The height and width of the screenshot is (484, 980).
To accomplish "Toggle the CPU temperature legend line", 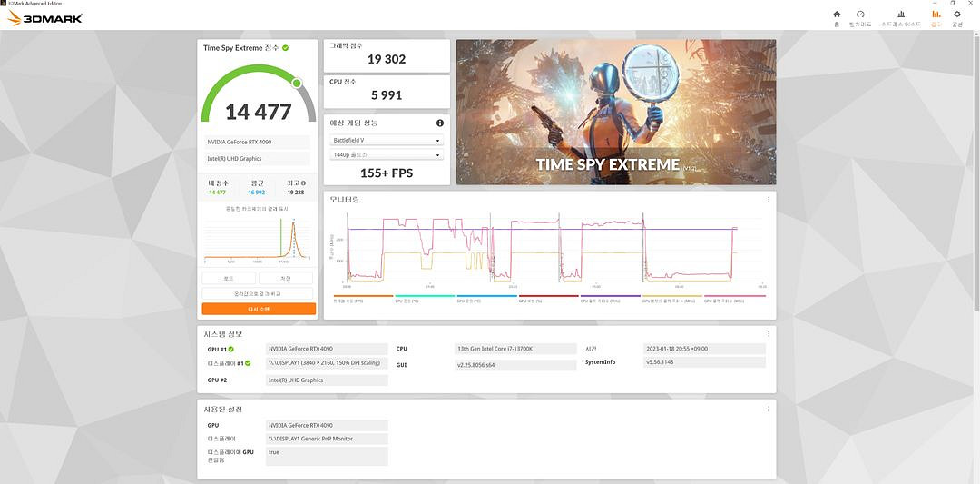I will tap(424, 298).
